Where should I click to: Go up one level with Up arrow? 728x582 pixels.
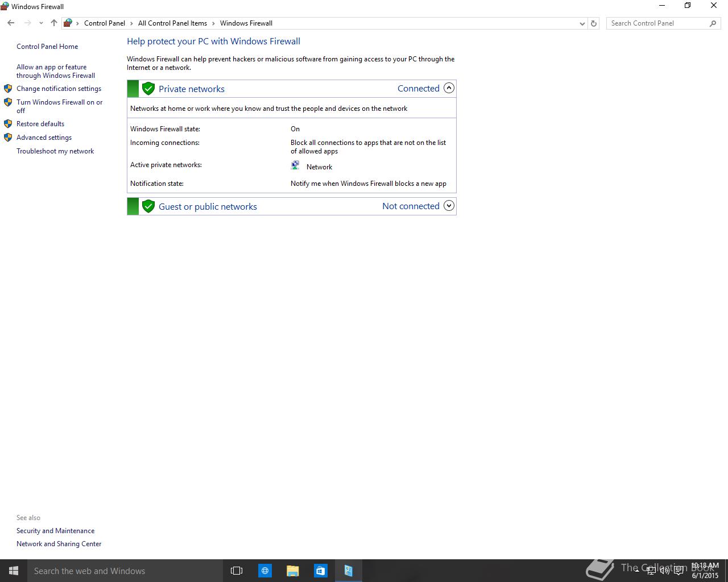(x=53, y=23)
